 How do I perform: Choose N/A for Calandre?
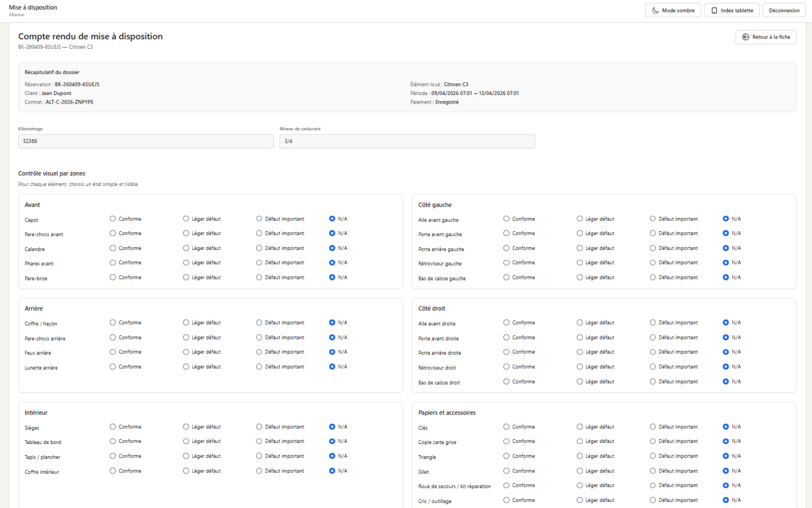tap(332, 248)
